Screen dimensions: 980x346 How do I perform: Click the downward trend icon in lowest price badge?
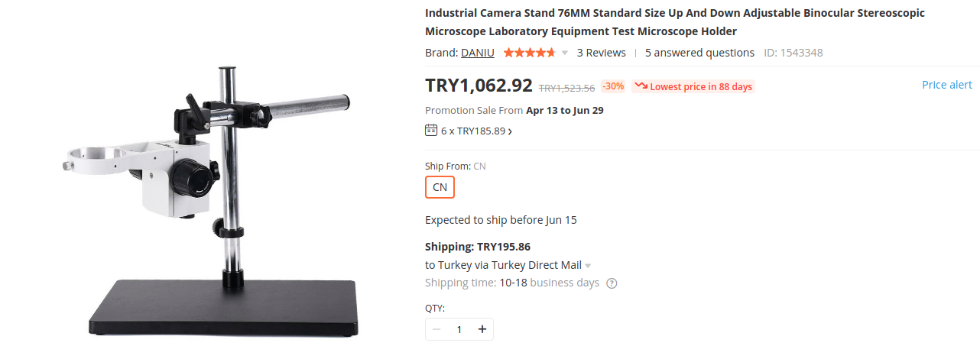(641, 86)
